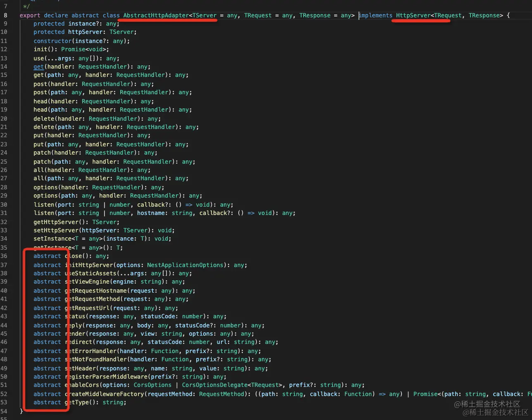532x420 pixels.
Task: Click the getRequestHostname method name
Action: (96, 291)
